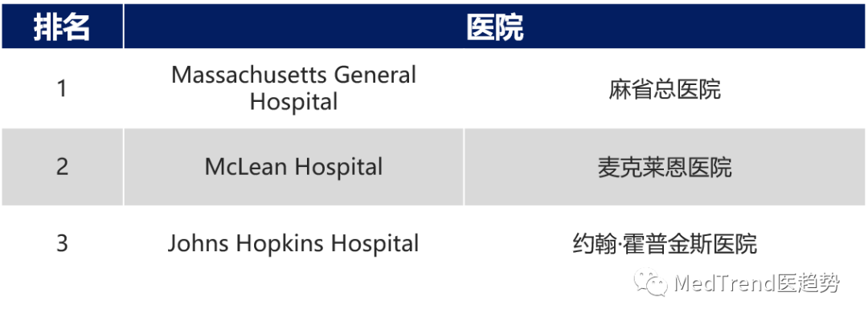Click the 医趋势 characters in watermark
The width and height of the screenshot is (868, 321).
click(809, 283)
